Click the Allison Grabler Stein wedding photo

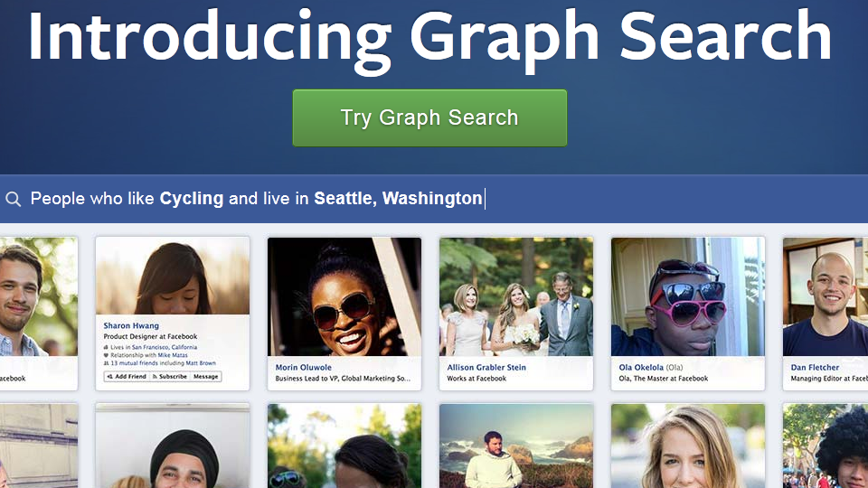[516, 297]
